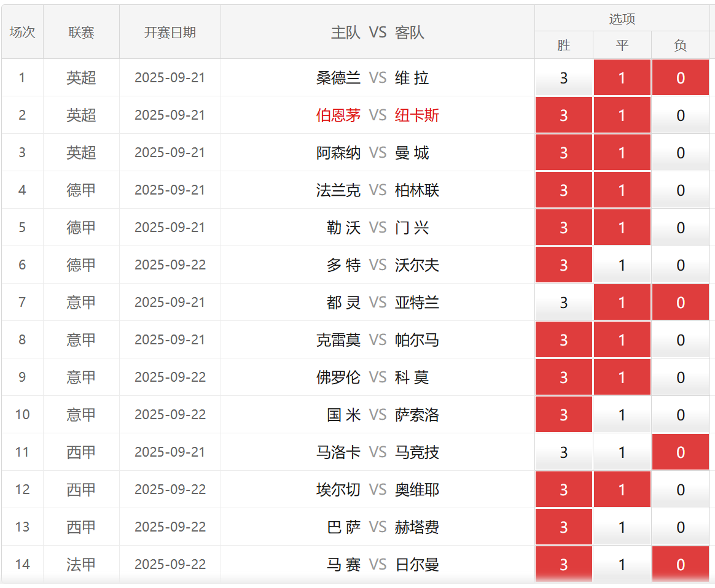Unselect win option 3 for 埃尔切 VS 奥维耶

click(563, 490)
